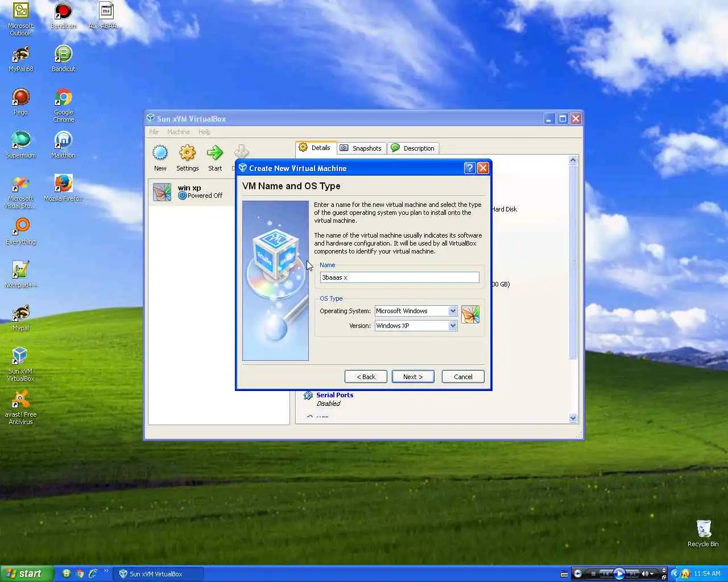Image resolution: width=728 pixels, height=582 pixels.
Task: Cancel the Create New Virtual Machine wizard
Action: pos(463,377)
